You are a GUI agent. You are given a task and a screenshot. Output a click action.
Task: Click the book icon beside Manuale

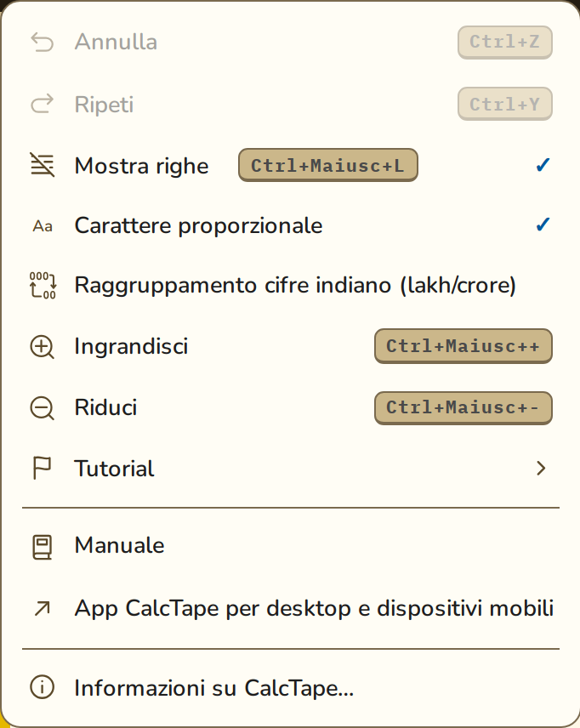[43, 547]
